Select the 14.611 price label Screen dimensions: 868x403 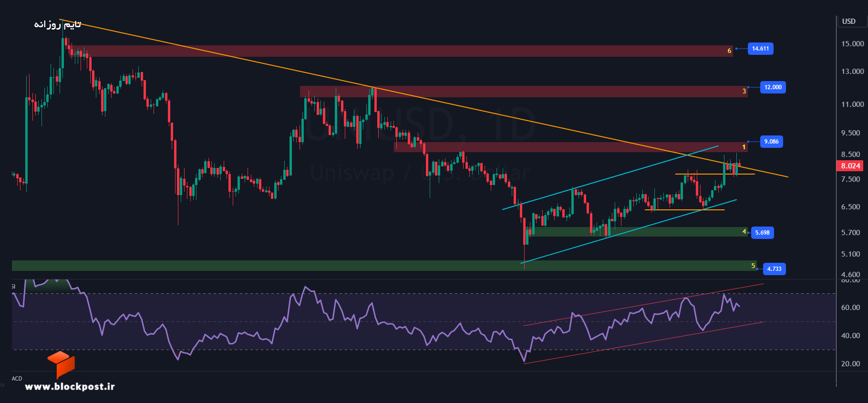pyautogui.click(x=760, y=49)
